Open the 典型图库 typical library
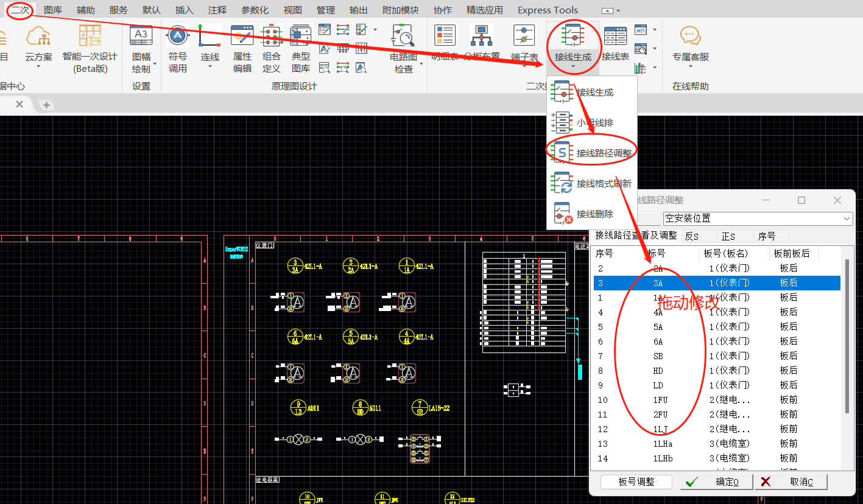The image size is (863, 504). (x=301, y=49)
